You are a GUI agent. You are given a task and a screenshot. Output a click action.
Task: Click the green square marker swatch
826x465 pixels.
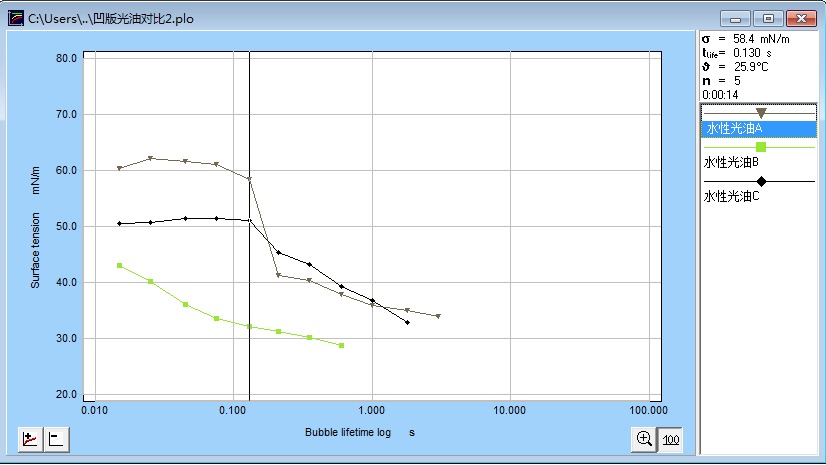pyautogui.click(x=761, y=147)
